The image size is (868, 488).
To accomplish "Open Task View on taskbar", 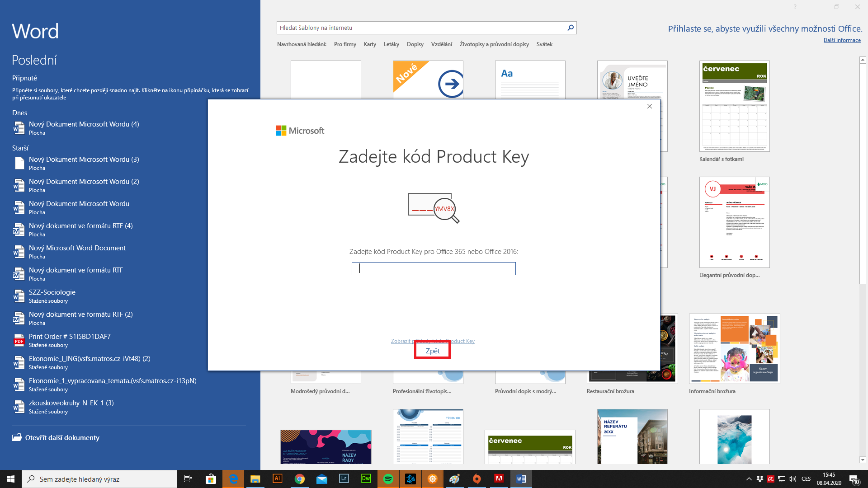I will tap(188, 479).
